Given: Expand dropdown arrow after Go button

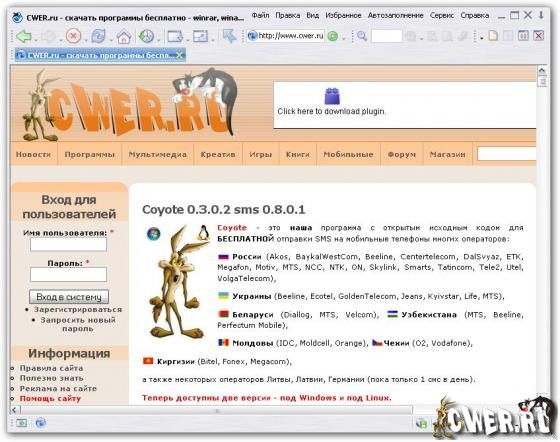Looking at the screenshot, I should click(343, 38).
